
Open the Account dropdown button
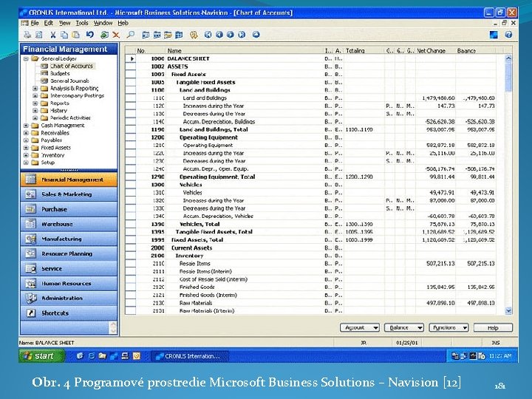[x=360, y=328]
